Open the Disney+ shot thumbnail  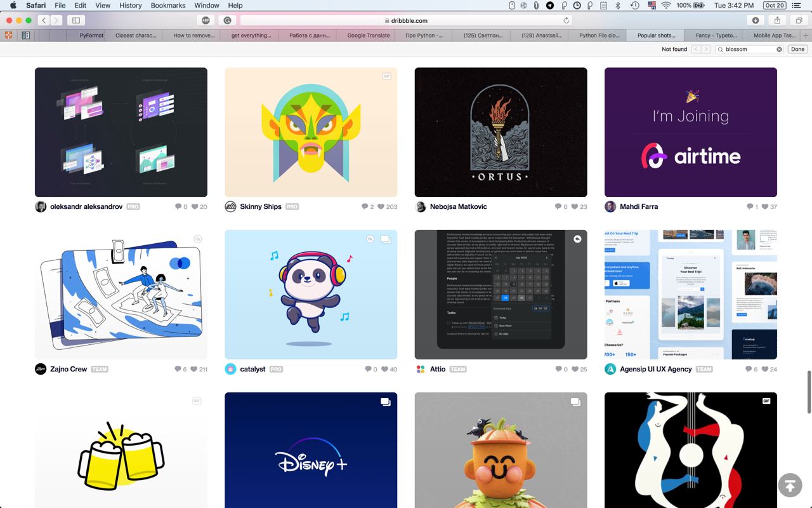(x=311, y=450)
